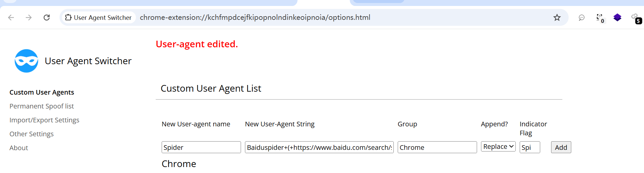Open the panda extension with badge 0
The width and height of the screenshot is (644, 173).
pyautogui.click(x=599, y=18)
